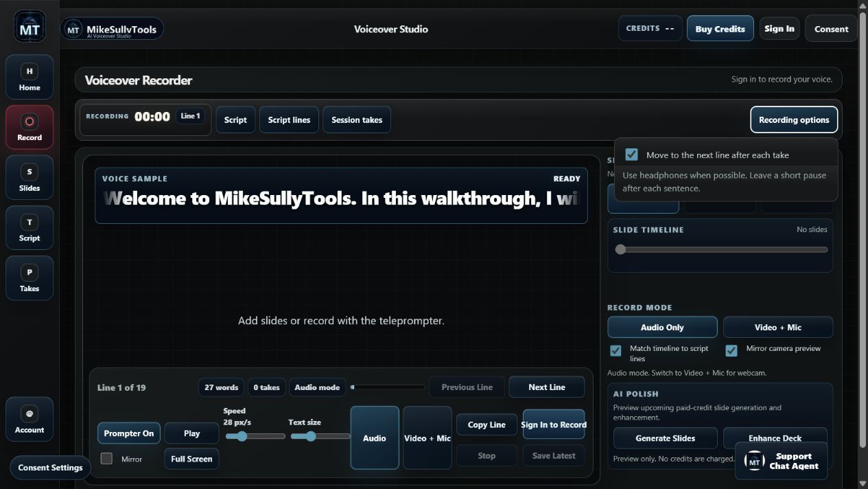Toggle the Prompter On button
The height and width of the screenshot is (489, 868).
(129, 433)
